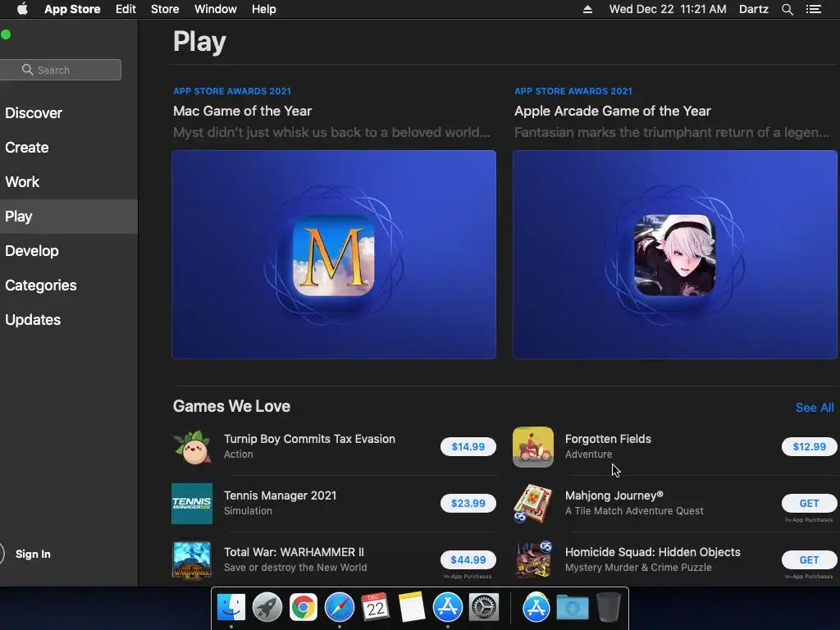840x630 pixels.
Task: Click Turnip Boy Commits Tax Evasion title
Action: pos(309,439)
